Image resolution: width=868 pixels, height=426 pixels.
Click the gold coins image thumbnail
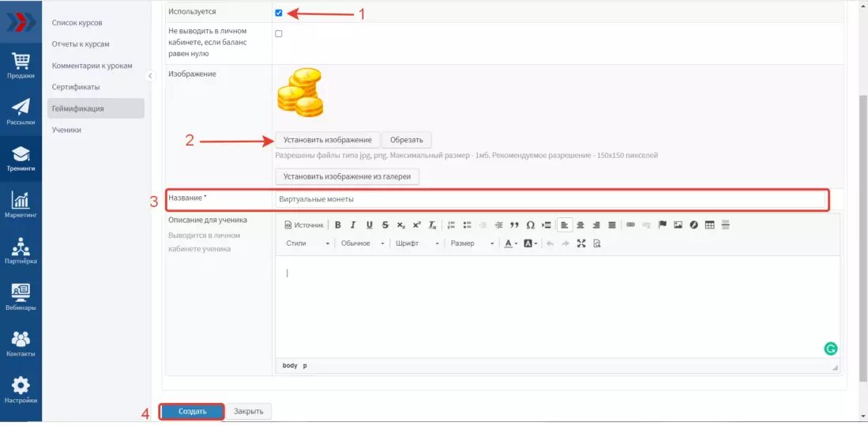coord(300,92)
